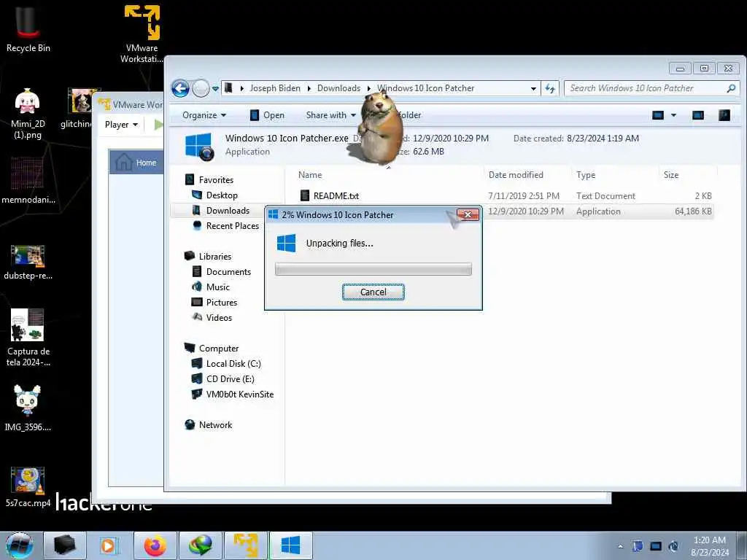747x560 pixels.
Task: Click the Action Center flag tray icon
Action: click(638, 546)
